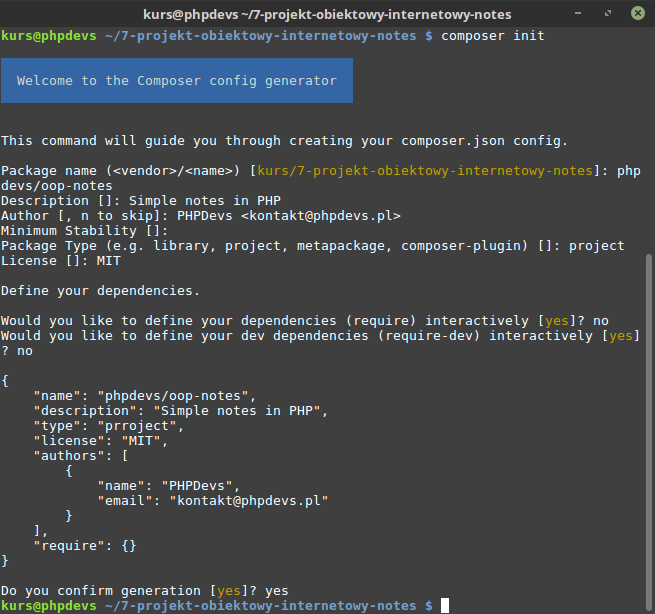Click 'Define your dependencies.' text
This screenshot has width=655, height=614.
tap(100, 291)
